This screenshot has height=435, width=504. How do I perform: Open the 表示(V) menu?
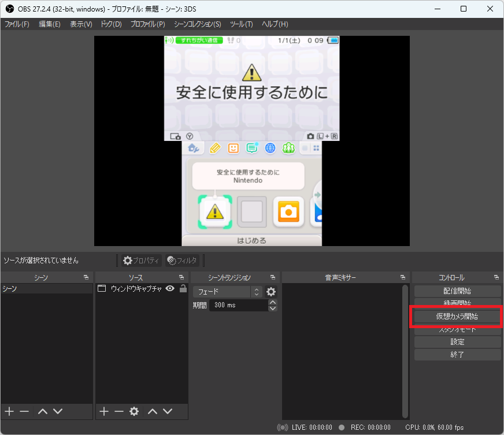pos(81,24)
